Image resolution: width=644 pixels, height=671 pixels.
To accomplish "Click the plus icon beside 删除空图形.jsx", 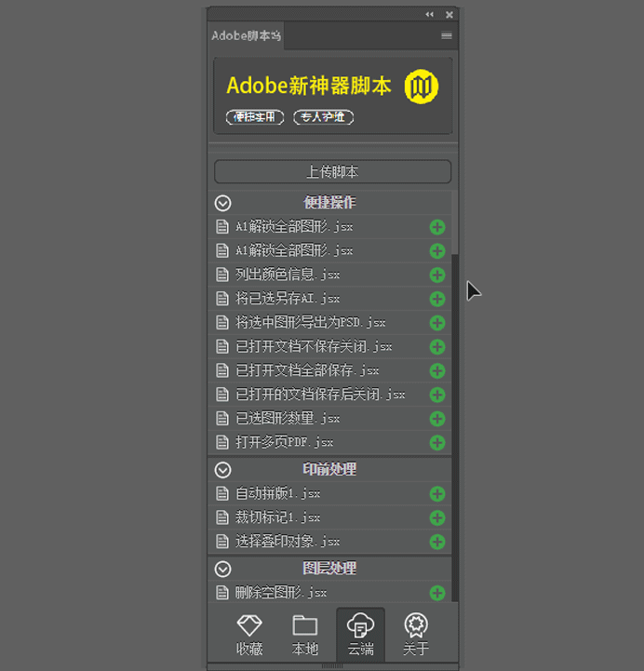I will (436, 594).
